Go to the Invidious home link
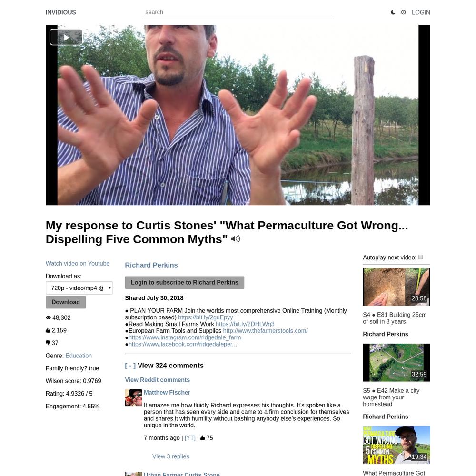Screen dimensions: 476x476 [x=61, y=12]
